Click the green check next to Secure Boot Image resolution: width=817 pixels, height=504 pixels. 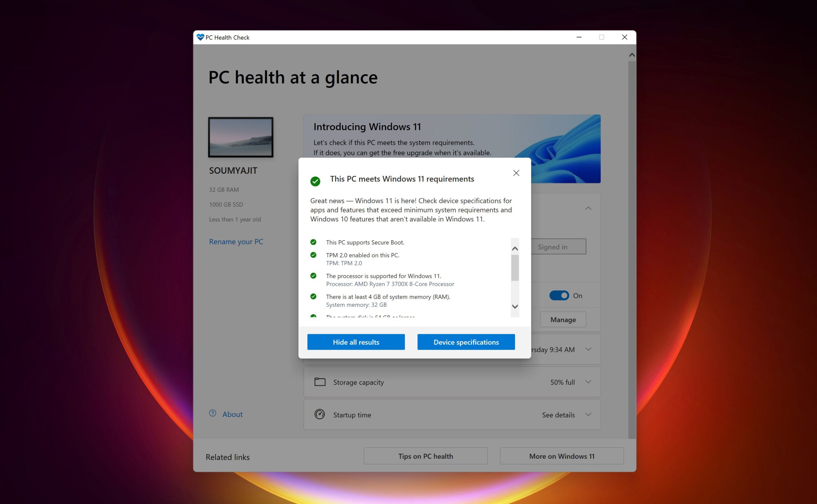coord(313,242)
